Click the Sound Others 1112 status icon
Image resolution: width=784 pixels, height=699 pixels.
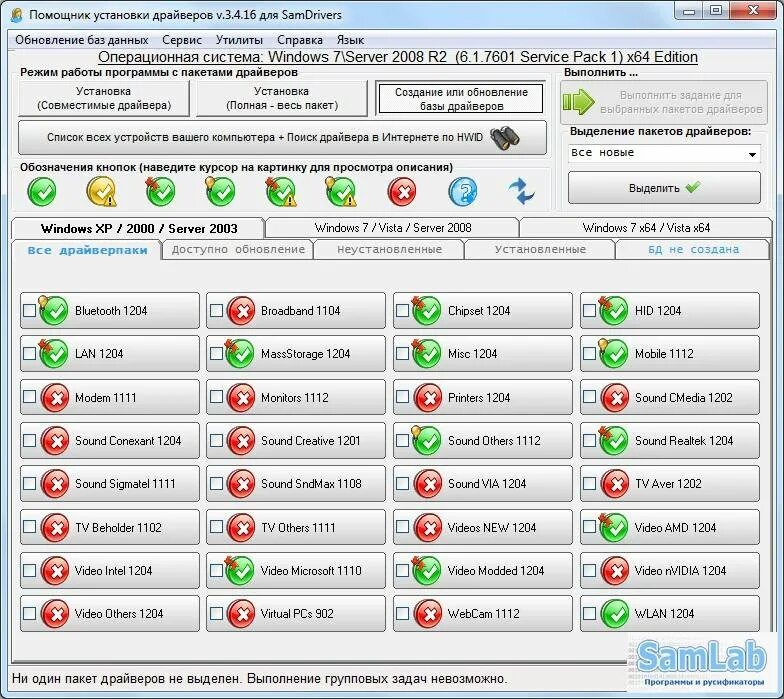[x=426, y=440]
